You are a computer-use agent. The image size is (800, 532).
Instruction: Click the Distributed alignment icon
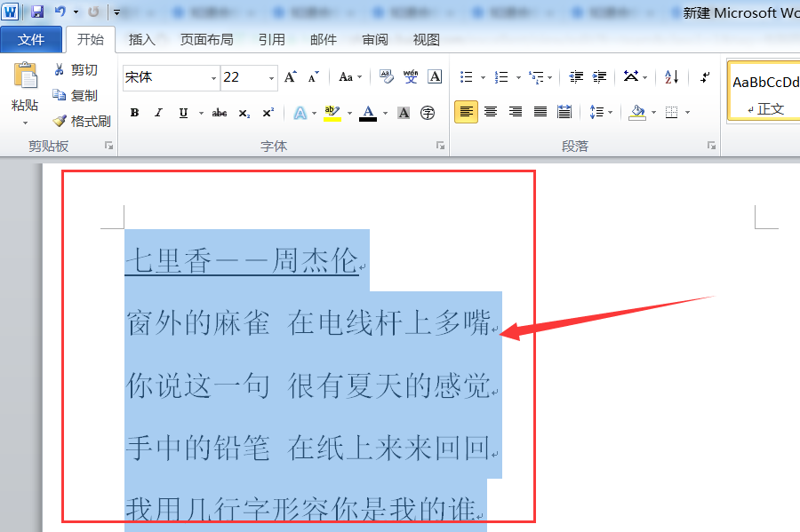(564, 112)
